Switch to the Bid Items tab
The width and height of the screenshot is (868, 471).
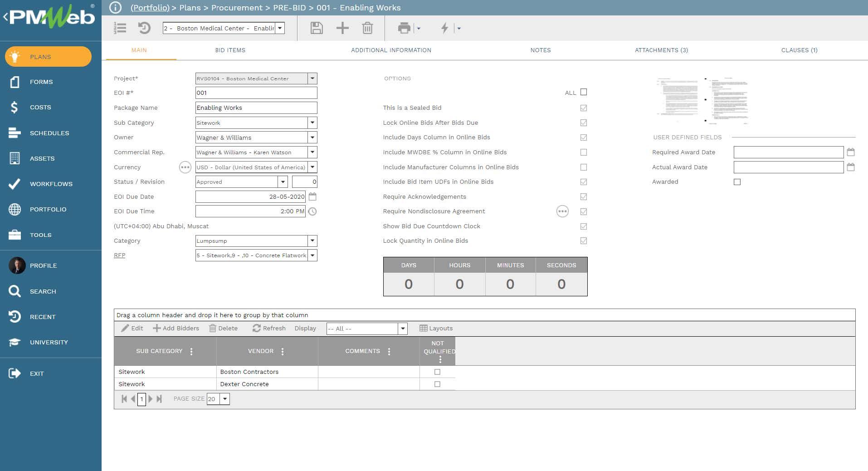pos(230,50)
